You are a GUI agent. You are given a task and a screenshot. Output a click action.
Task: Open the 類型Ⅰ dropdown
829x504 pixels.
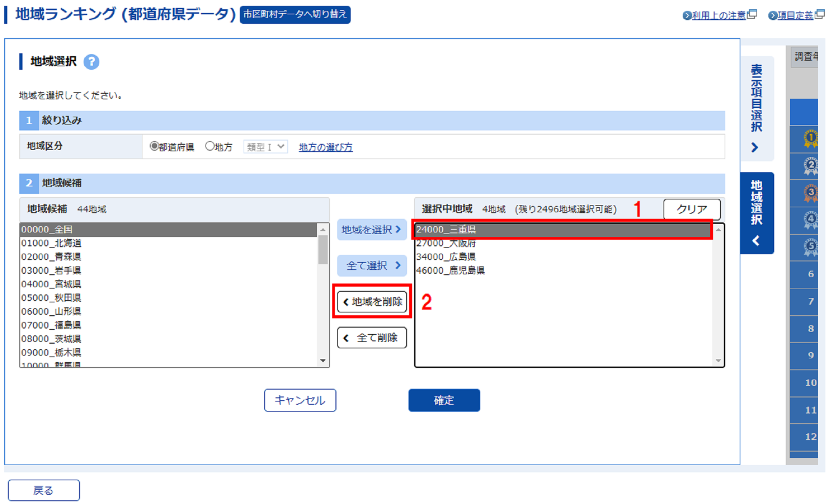point(266,147)
